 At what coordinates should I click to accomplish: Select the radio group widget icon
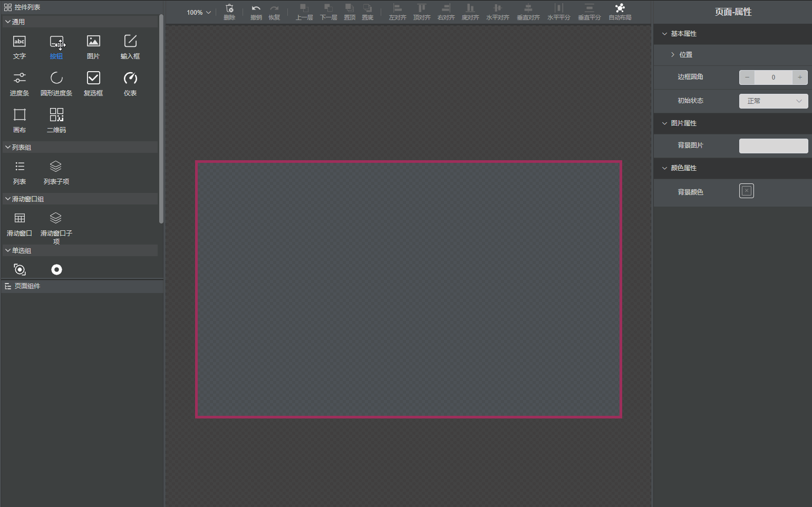pos(20,269)
